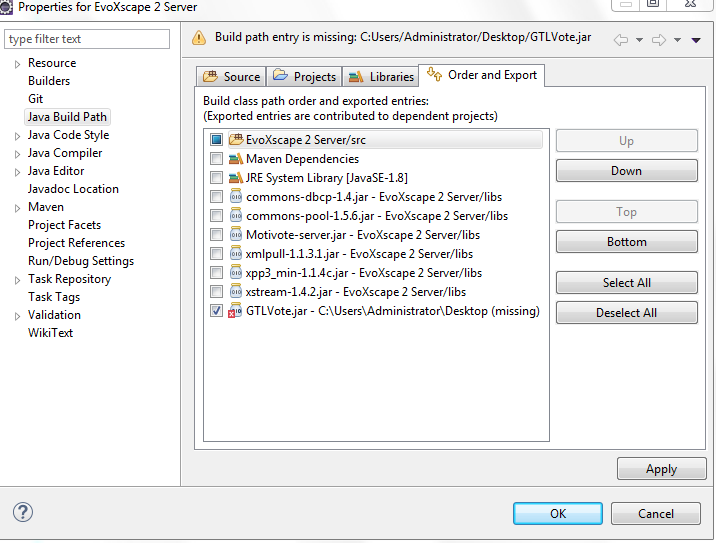This screenshot has height=543, width=716.
Task: Click the Source tab package icon
Action: [210, 76]
